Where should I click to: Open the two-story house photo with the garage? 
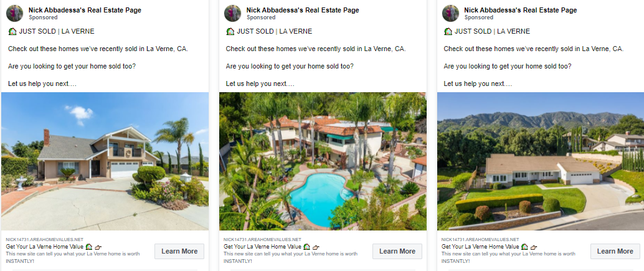(x=105, y=161)
